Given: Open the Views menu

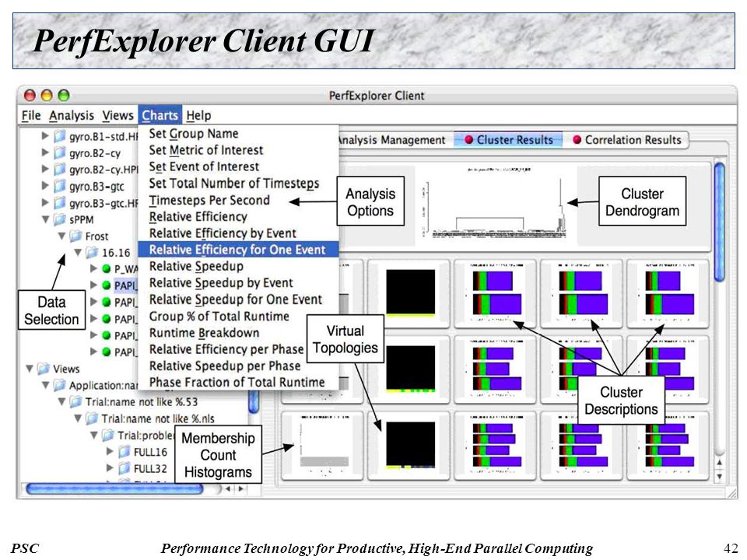Looking at the screenshot, I should point(117,116).
